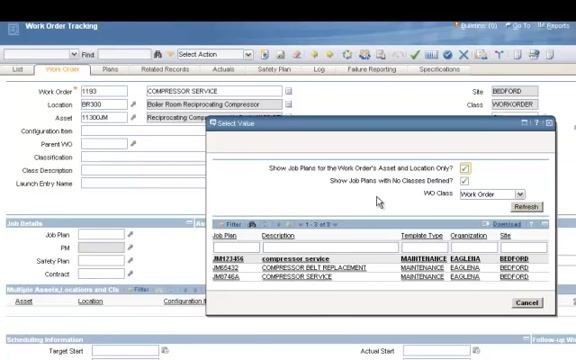The image size is (576, 360).
Task: Click the New Work Order toolbar icon
Action: [265, 55]
